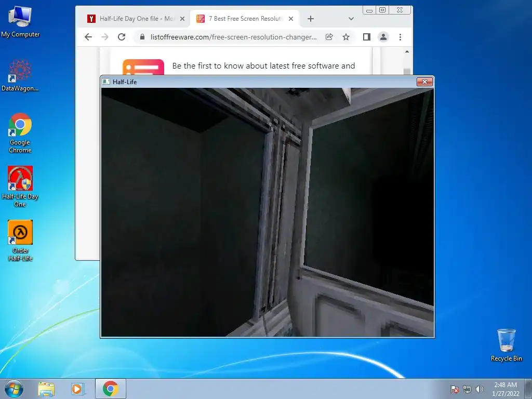Click the 2:48 AM clock
This screenshot has height=399, width=532.
pos(506,385)
